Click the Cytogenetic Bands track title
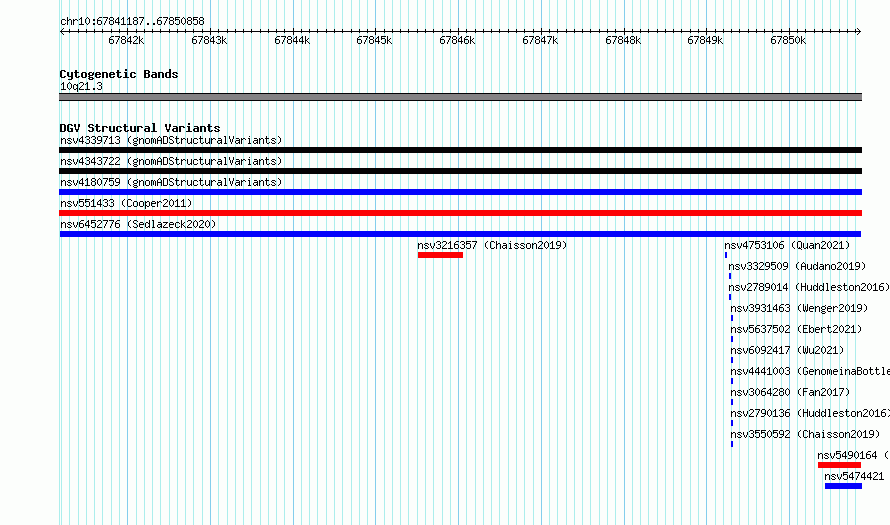 (119, 74)
